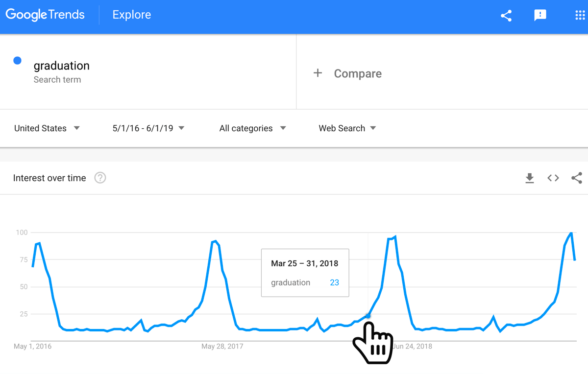The image size is (588, 374).
Task: Expand the Web Search type dropdown
Action: click(347, 128)
